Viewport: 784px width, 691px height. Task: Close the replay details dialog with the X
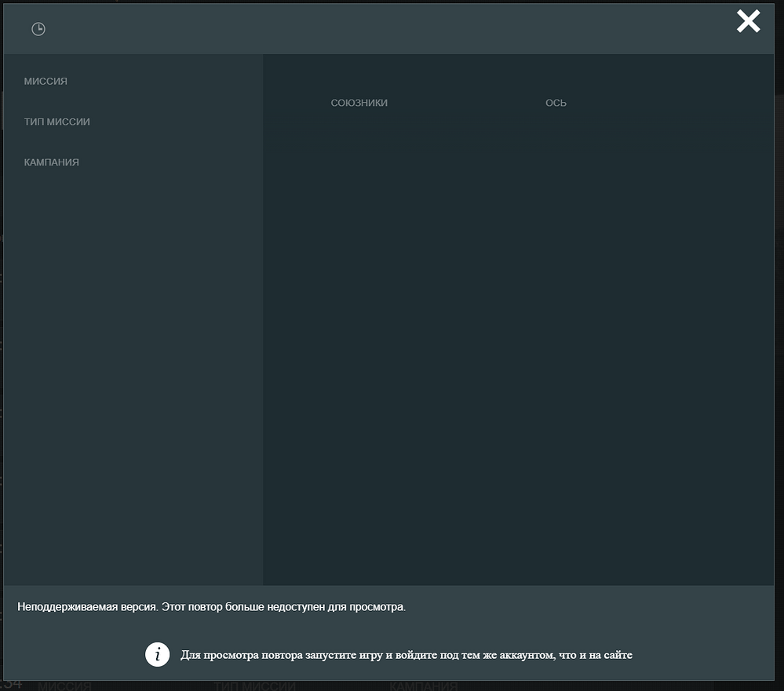tap(748, 22)
